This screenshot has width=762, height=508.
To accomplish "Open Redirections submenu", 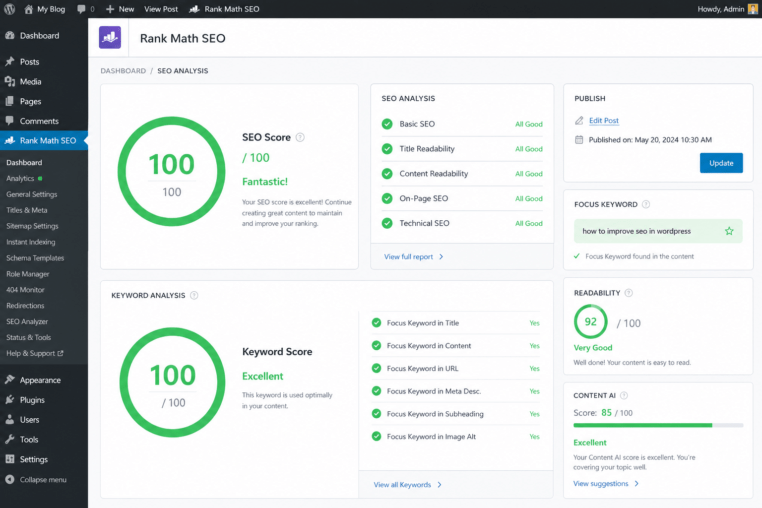I will 25,305.
